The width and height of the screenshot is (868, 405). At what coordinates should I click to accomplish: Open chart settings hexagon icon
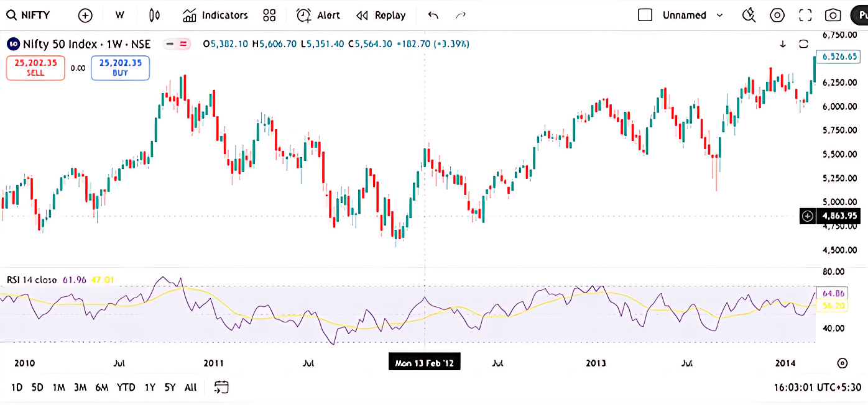(777, 15)
